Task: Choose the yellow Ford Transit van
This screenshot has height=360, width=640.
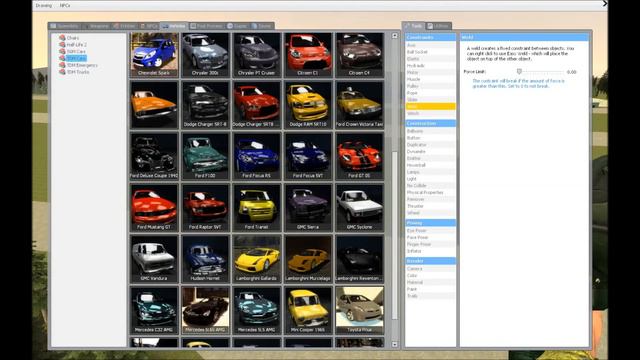Action: pos(257,208)
